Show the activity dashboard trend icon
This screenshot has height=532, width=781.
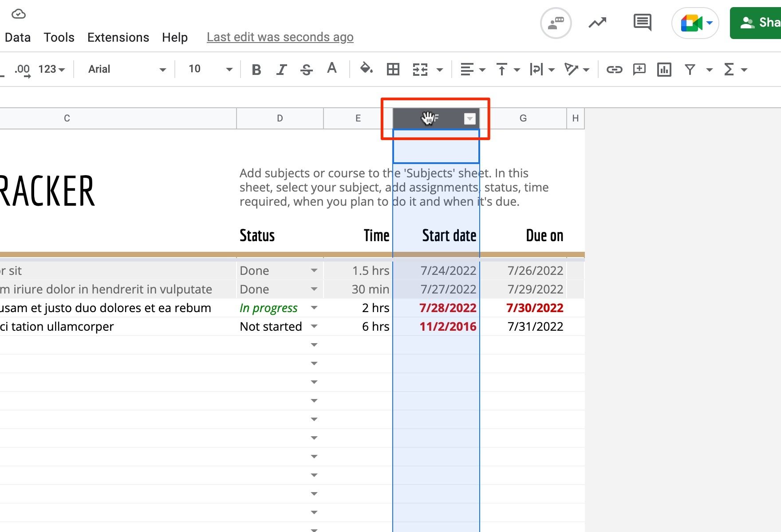point(597,23)
